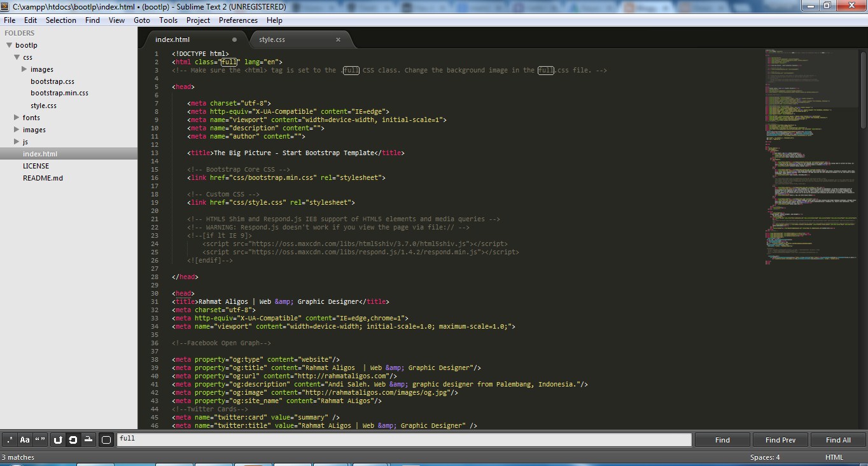Expand the fonts folder
Viewport: 868px width, 466px height.
pyautogui.click(x=17, y=118)
